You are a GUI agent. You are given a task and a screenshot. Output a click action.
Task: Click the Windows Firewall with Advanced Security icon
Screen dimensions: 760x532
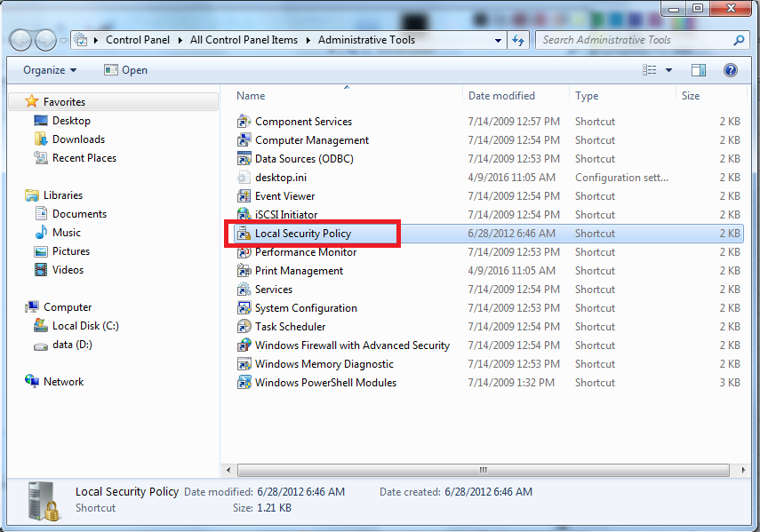[244, 345]
